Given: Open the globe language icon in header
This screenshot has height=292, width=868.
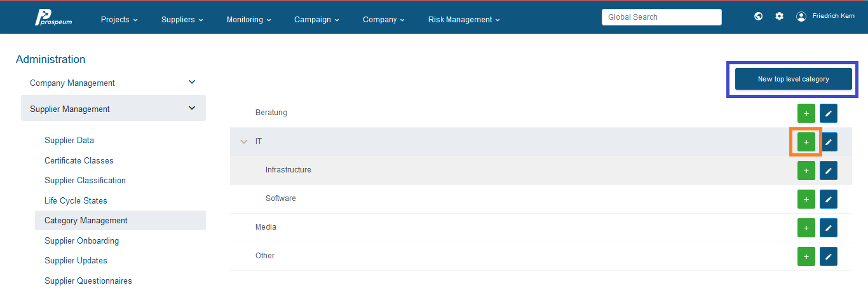Looking at the screenshot, I should [x=758, y=17].
